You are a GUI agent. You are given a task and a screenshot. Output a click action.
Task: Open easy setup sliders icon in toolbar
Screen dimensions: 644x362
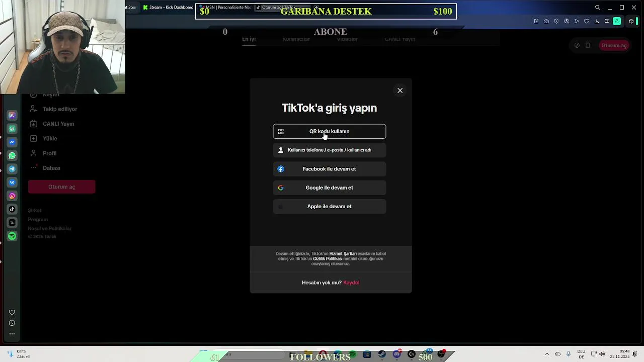pos(607,21)
